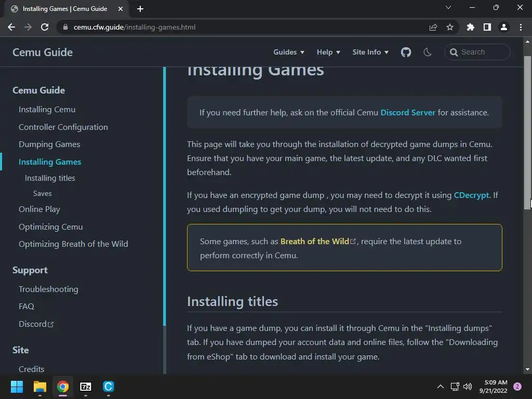Open File Explorer from the taskbar
The height and width of the screenshot is (399, 532).
[x=39, y=387]
